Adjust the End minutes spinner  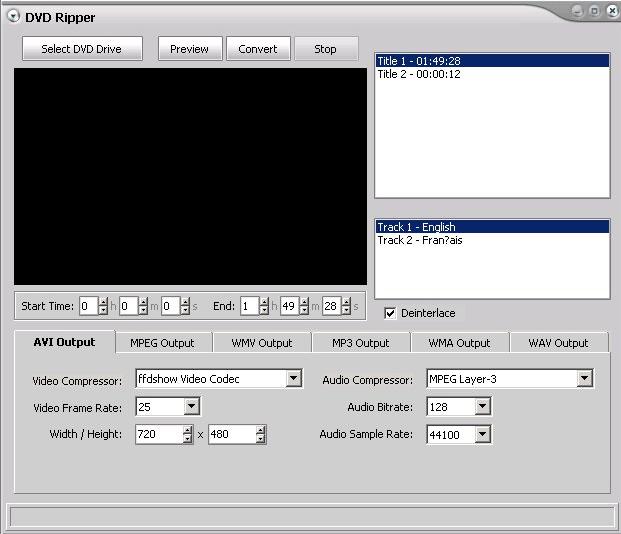(x=304, y=306)
